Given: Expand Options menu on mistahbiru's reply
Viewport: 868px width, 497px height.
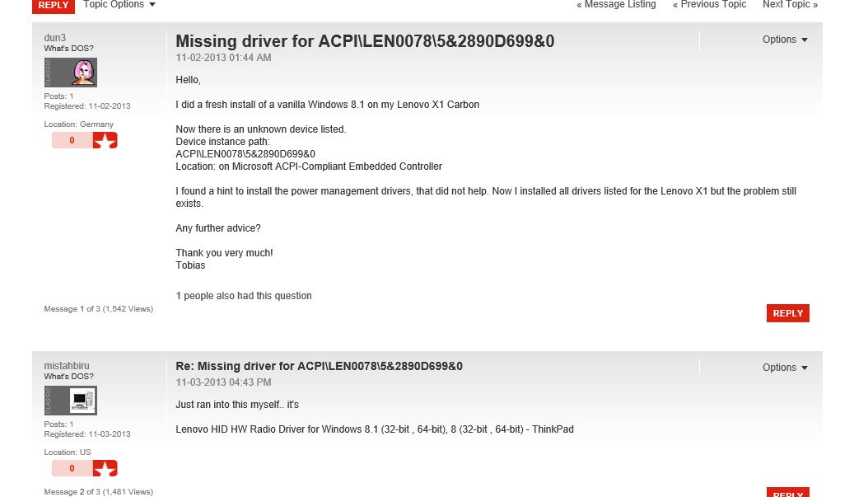Looking at the screenshot, I should click(x=785, y=368).
